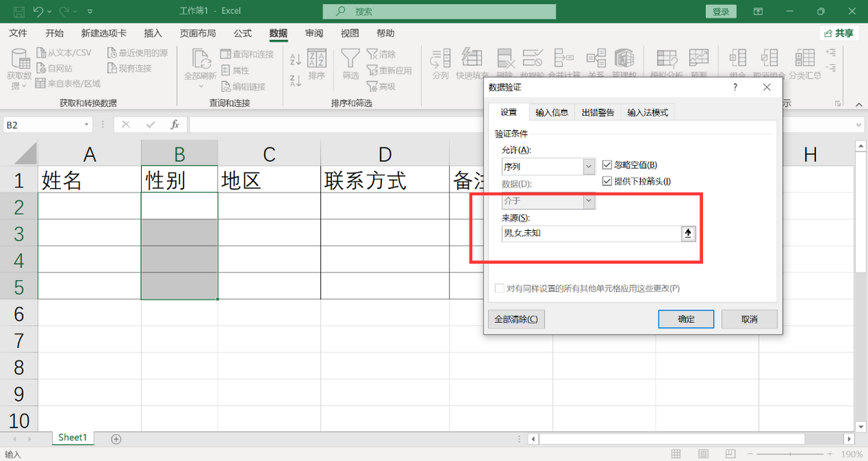Click the insert function fx icon
The height and width of the screenshot is (461, 868).
tap(174, 124)
